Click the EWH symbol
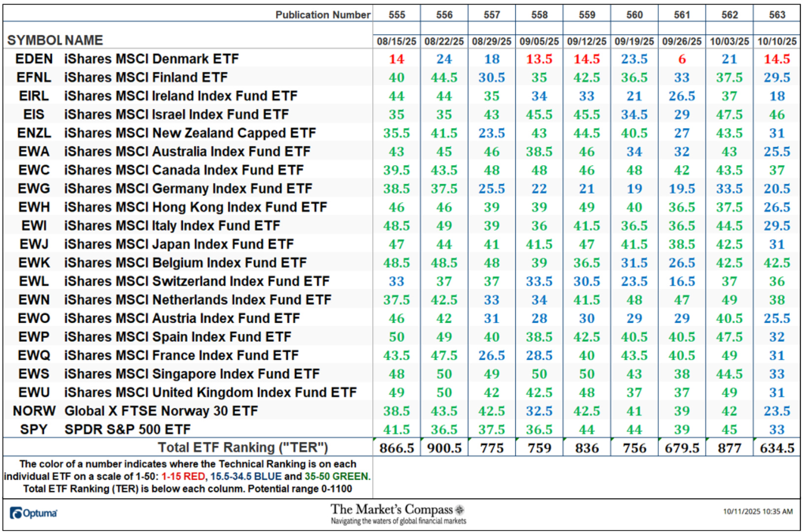The width and height of the screenshot is (803, 532). [x=34, y=207]
